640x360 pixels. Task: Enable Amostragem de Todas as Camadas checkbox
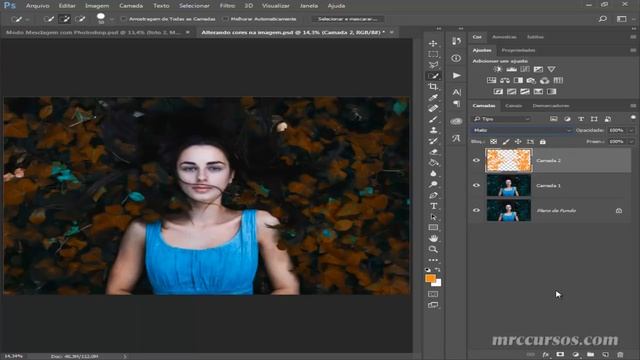click(x=124, y=19)
